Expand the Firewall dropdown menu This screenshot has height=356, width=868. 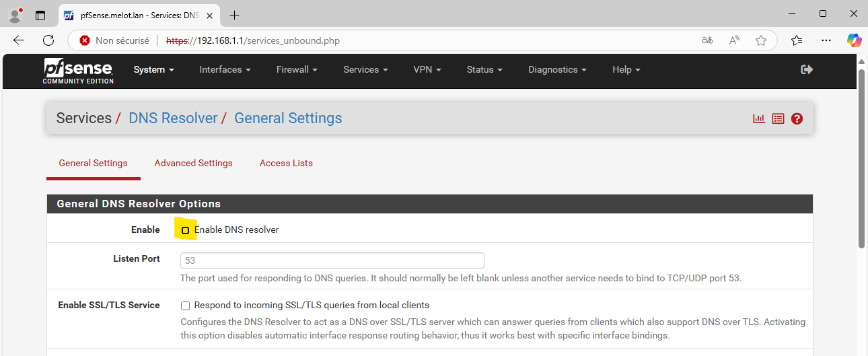[297, 69]
